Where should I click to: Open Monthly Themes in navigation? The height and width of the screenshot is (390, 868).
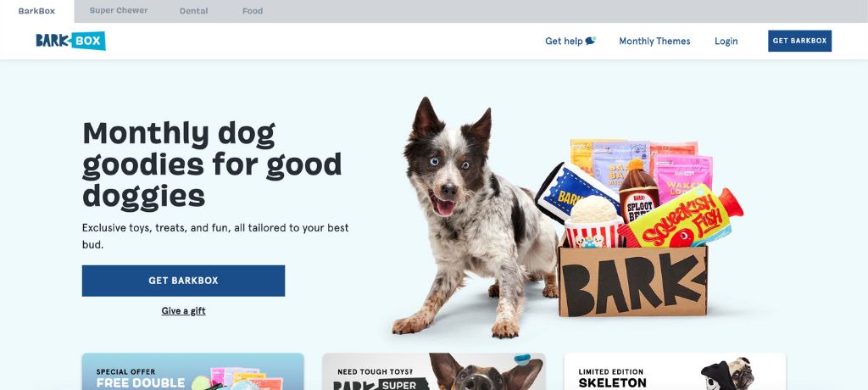(x=654, y=41)
